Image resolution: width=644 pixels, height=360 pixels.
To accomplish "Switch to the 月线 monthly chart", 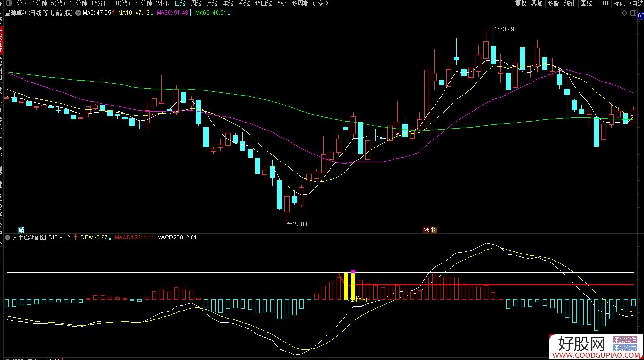I will coord(212,3).
